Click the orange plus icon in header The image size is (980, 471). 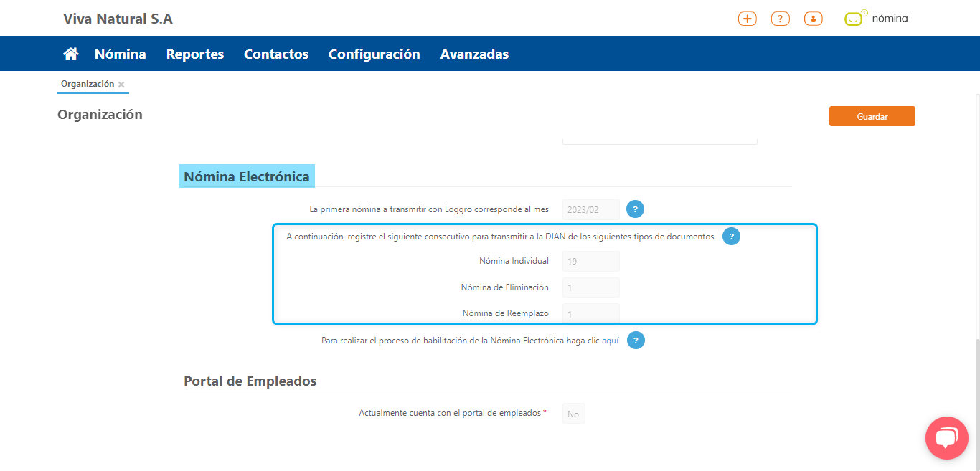point(747,19)
